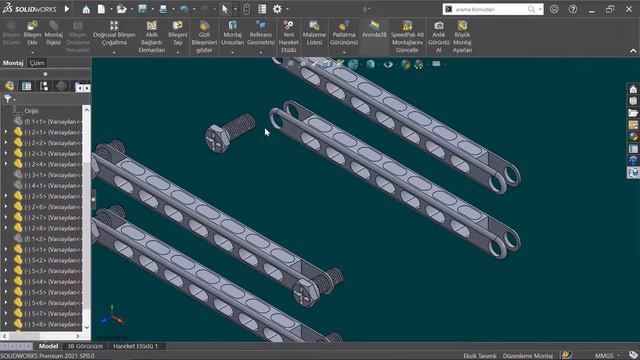Click the Home icon in the top toolbar
This screenshot has height=360, width=640.
(86, 9)
